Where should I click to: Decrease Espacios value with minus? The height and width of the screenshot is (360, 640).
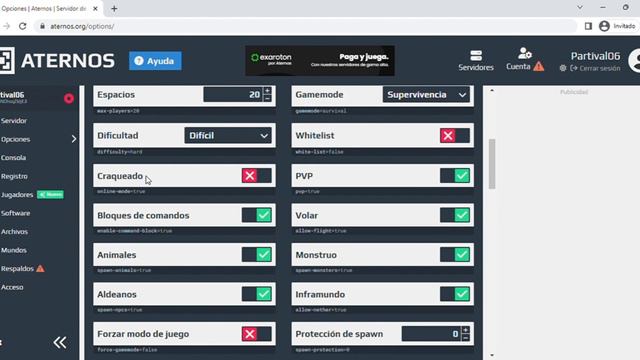pyautogui.click(x=267, y=98)
